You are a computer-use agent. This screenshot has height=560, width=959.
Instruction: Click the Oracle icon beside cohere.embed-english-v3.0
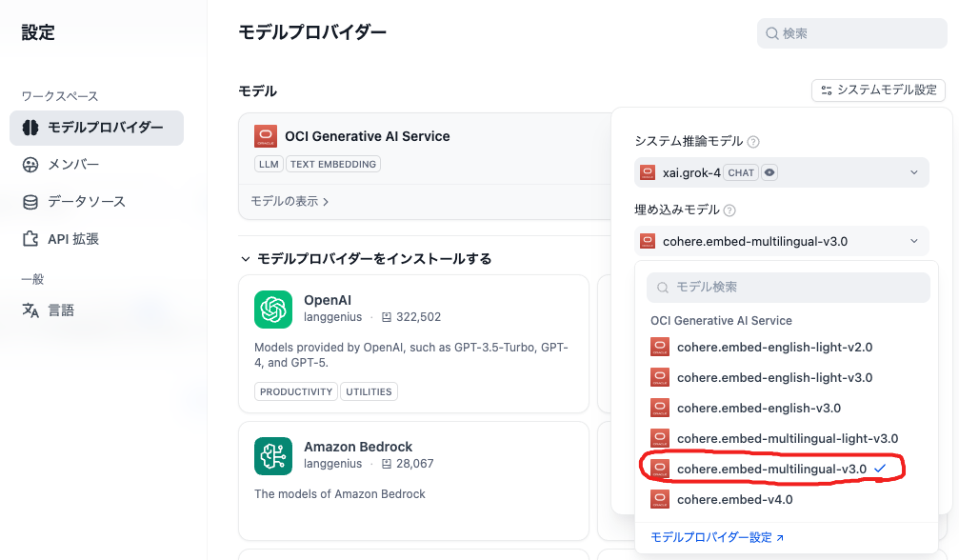point(659,408)
